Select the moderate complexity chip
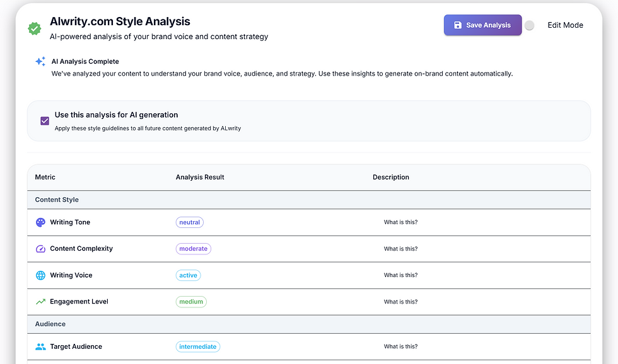Image resolution: width=618 pixels, height=364 pixels. pyautogui.click(x=194, y=249)
